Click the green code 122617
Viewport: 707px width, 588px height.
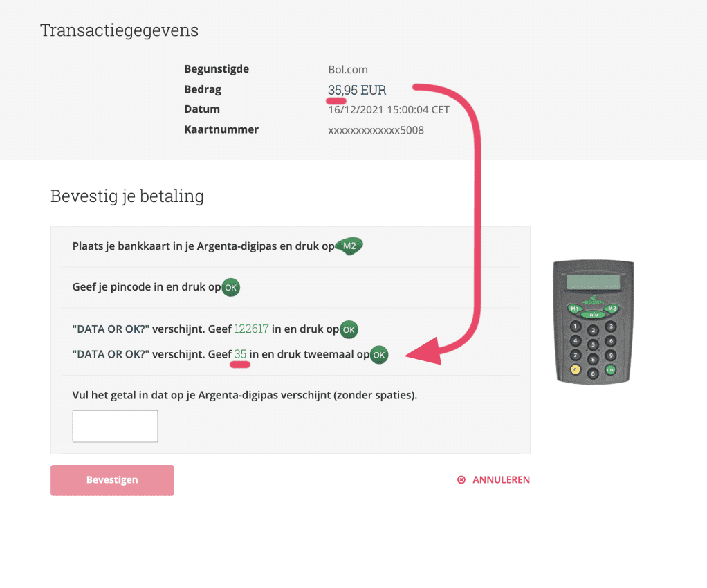(x=251, y=329)
